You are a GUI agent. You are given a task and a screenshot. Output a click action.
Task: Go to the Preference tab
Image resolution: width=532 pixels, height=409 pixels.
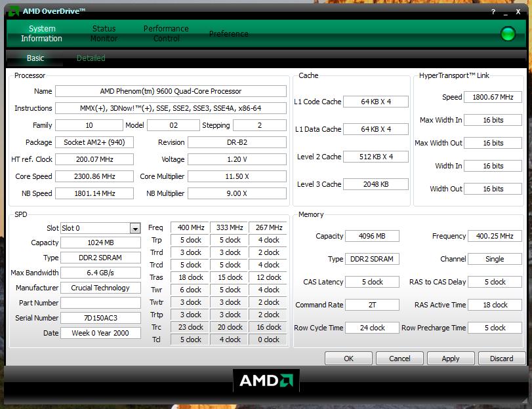coord(229,34)
